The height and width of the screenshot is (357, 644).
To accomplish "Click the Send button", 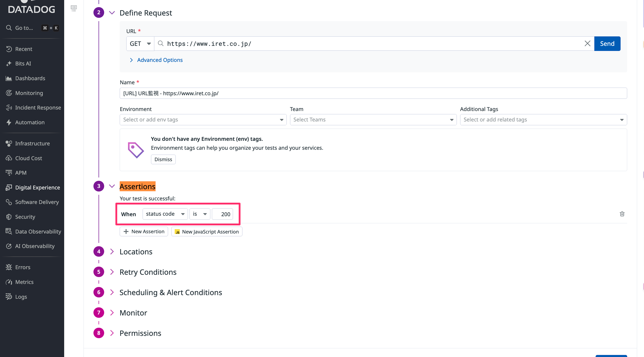I will coord(607,44).
